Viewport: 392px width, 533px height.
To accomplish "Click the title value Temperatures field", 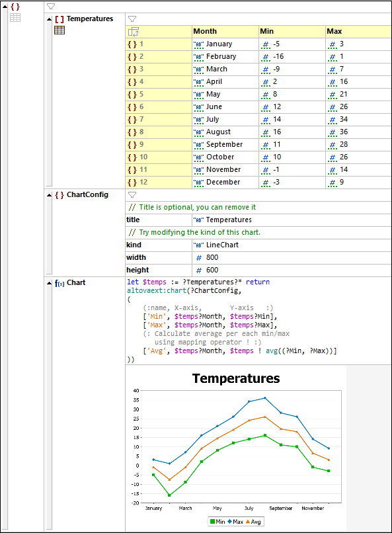I will point(292,220).
